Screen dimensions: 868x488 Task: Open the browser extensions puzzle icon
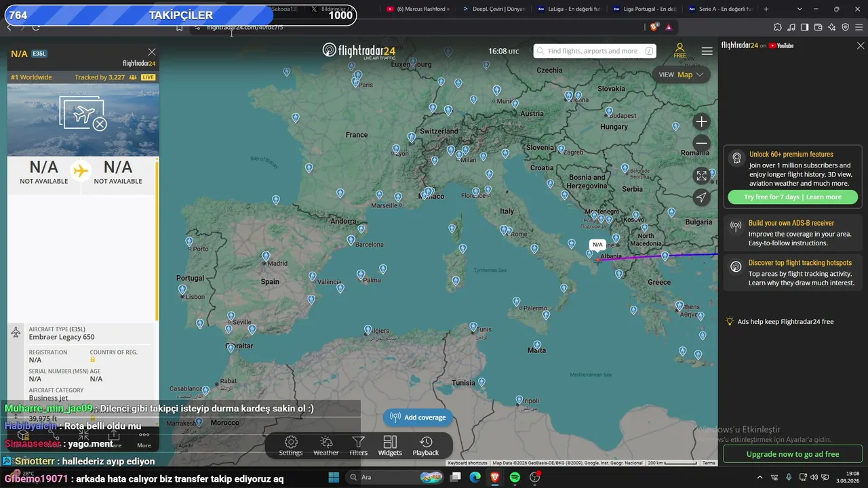click(778, 27)
